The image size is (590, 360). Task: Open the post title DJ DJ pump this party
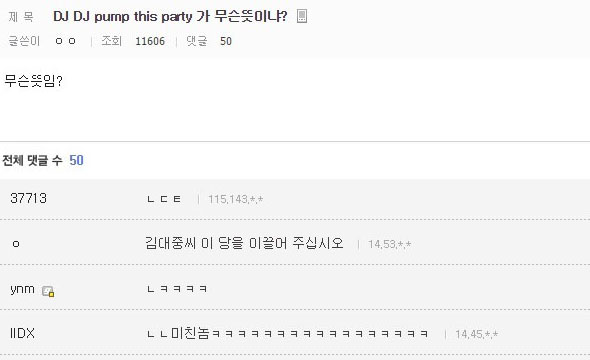point(170,17)
